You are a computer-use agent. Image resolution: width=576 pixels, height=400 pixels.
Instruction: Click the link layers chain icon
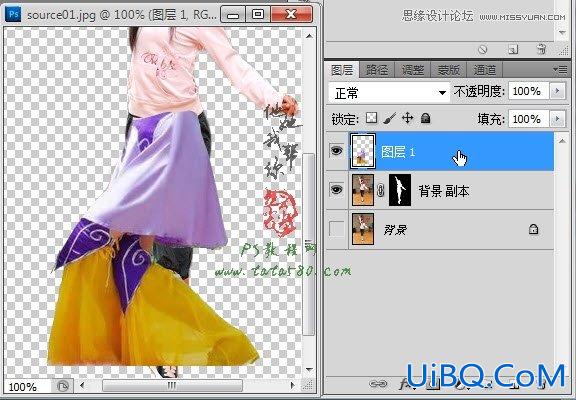378,384
